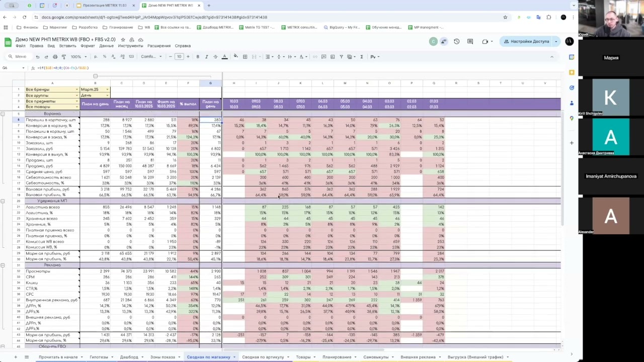Switch to Сводная по артикулу tab

point(263,357)
